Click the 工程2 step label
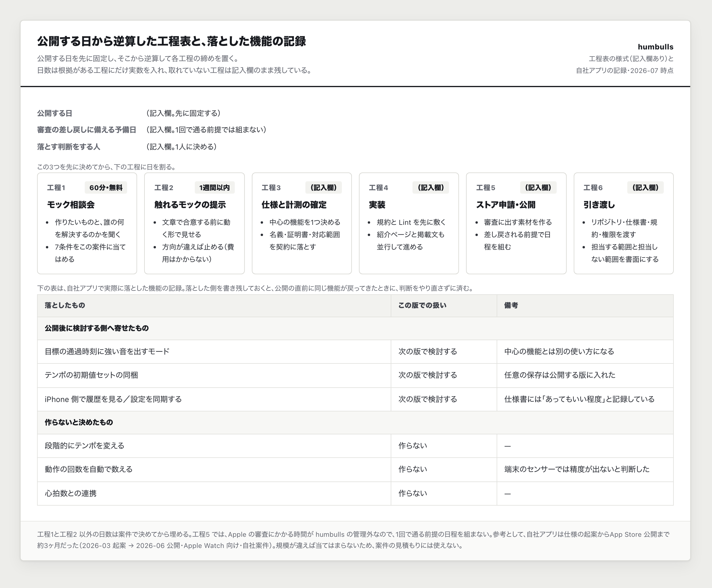Viewport: 712px width, 588px height. (x=164, y=188)
